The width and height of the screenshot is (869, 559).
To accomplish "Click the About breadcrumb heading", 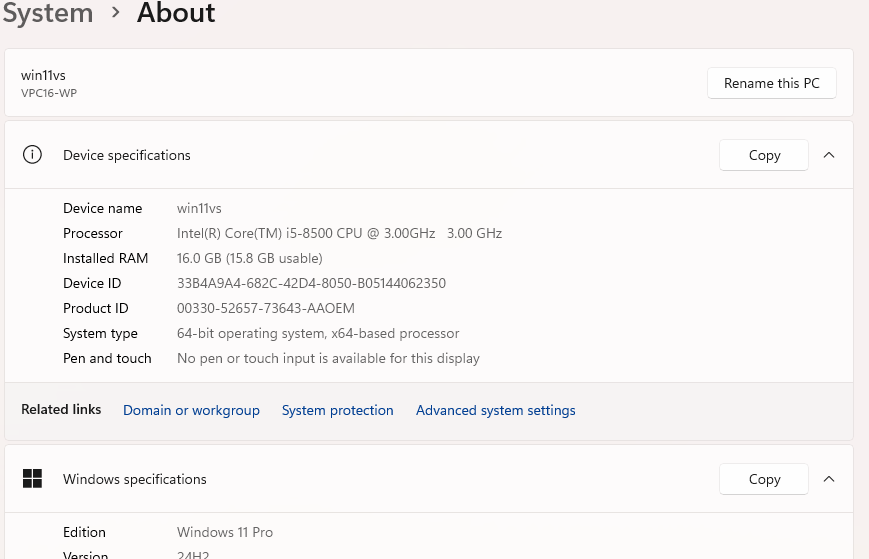I will click(x=176, y=12).
